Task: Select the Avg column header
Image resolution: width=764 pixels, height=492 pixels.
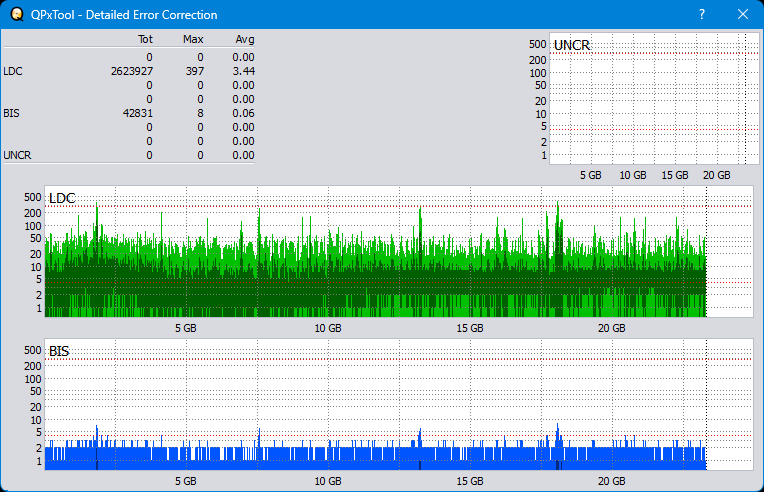Action: point(244,39)
